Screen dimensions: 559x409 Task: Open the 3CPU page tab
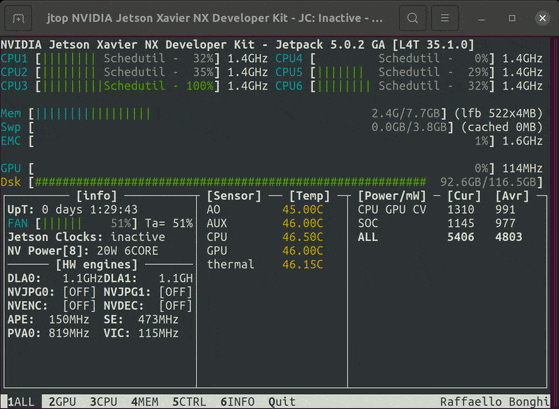tap(104, 402)
